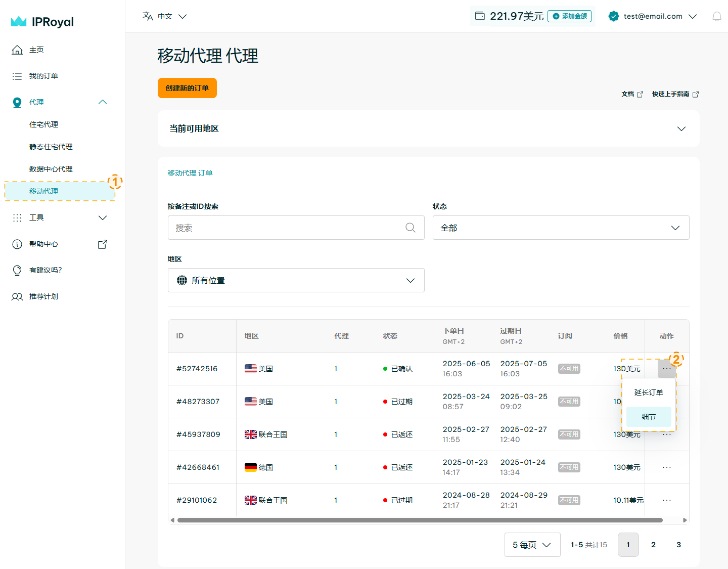This screenshot has height=569, width=728.
Task: Go to Home via house icon
Action: click(17, 50)
